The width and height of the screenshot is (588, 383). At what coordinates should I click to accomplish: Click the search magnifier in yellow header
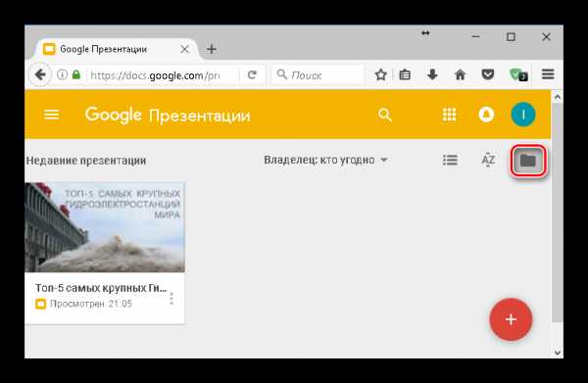[385, 115]
